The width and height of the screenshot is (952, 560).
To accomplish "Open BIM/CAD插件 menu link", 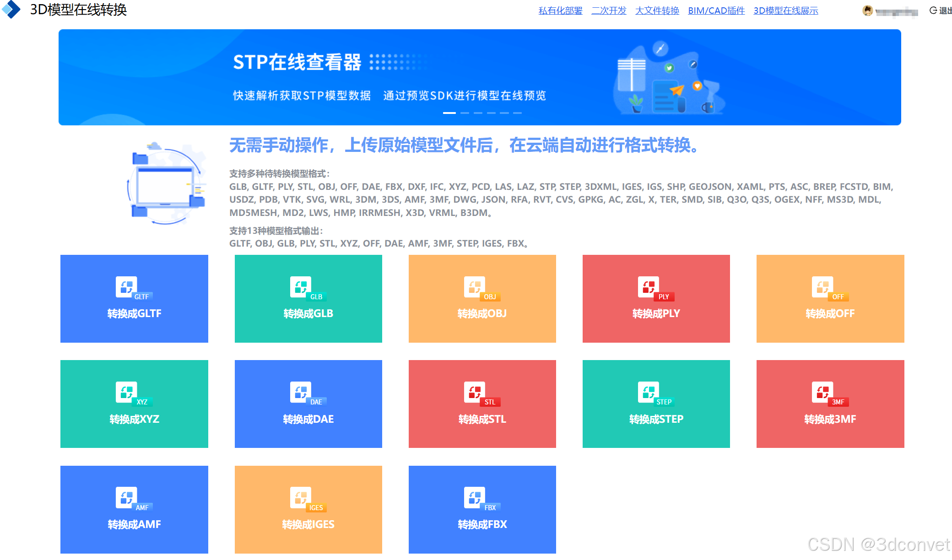I will [x=716, y=11].
